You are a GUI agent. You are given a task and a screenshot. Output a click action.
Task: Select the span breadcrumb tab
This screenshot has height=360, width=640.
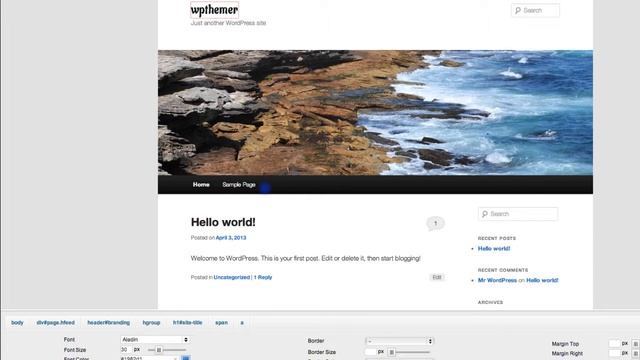click(x=221, y=322)
